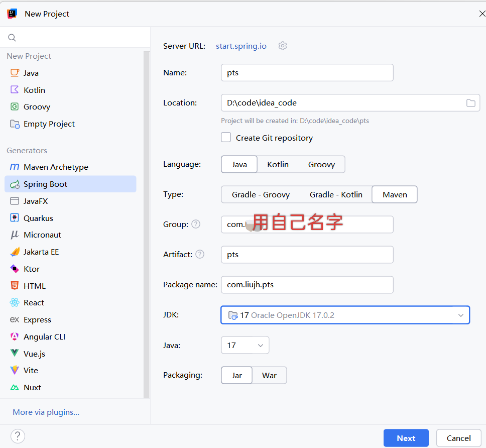Screen dimensions: 486x448
Task: Click the React atom icon
Action: (x=15, y=302)
